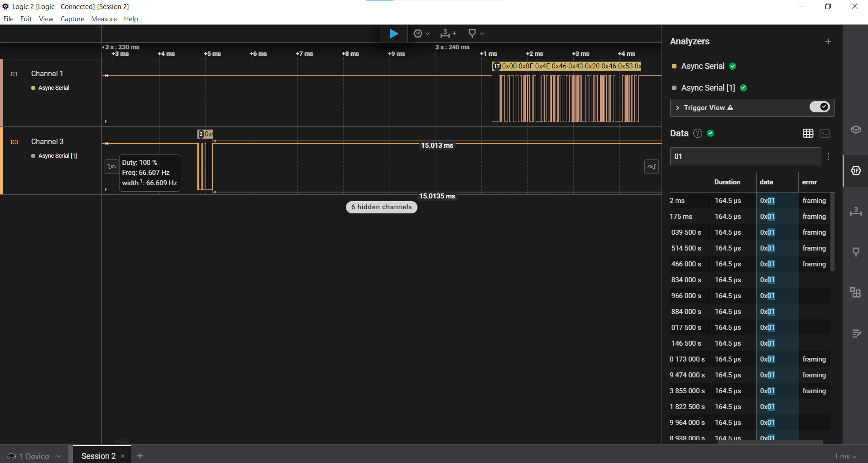The width and height of the screenshot is (868, 463).
Task: Select the Async Serial analyzer entry
Action: 703,66
